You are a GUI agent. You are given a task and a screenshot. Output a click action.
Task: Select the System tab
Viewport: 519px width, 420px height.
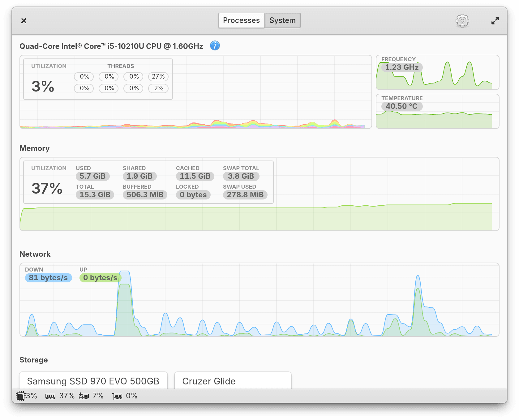(x=282, y=20)
